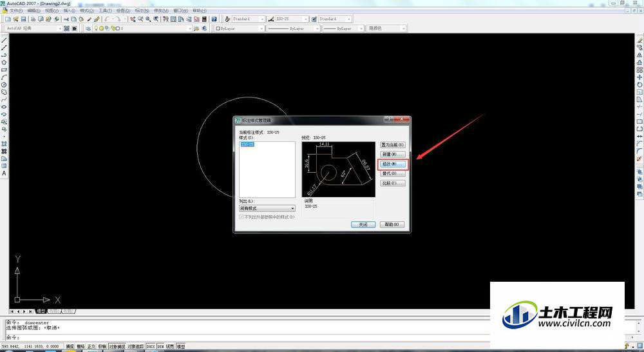Click the Pan realtime icon
The image size is (644, 352).
(133, 19)
